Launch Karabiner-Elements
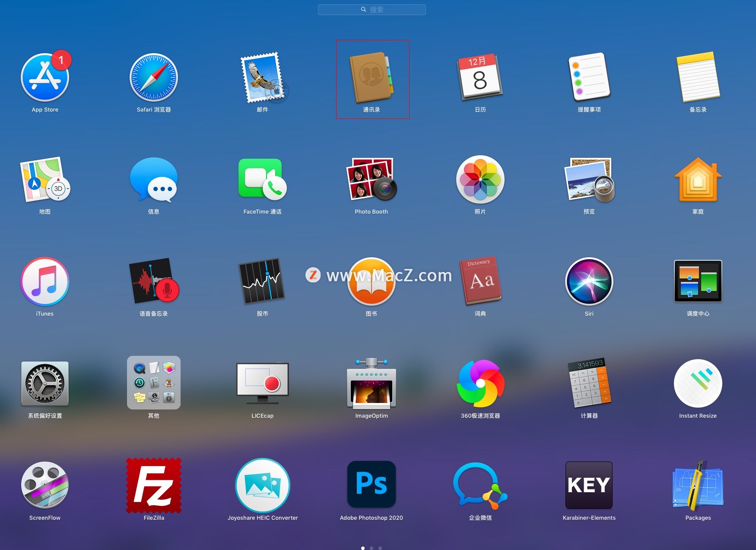Screen dimensions: 756x550 coord(589,484)
